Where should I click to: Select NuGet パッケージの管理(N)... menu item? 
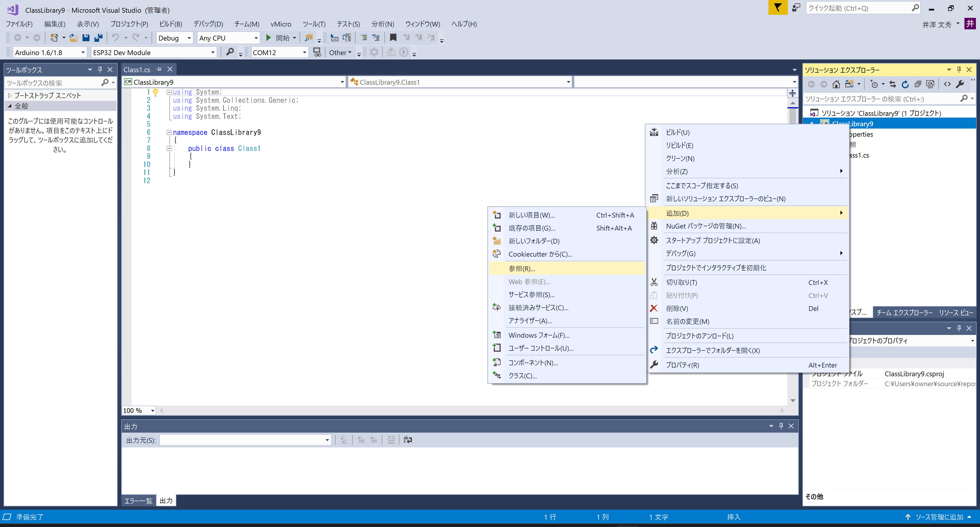[x=748, y=226]
